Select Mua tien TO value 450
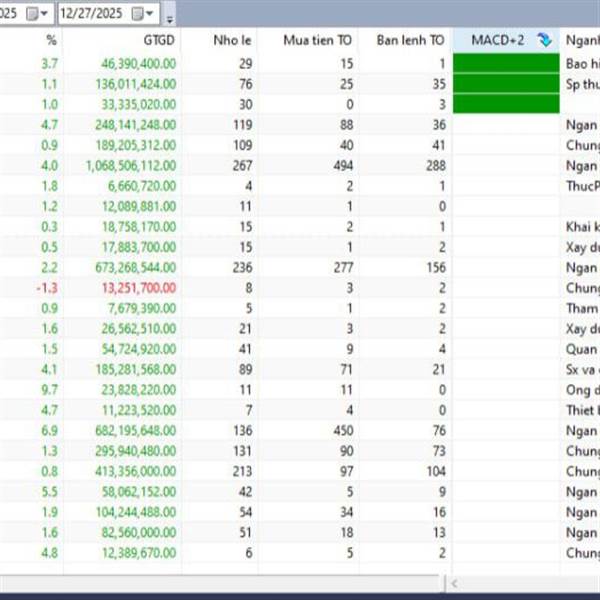The image size is (600, 600). click(343, 430)
